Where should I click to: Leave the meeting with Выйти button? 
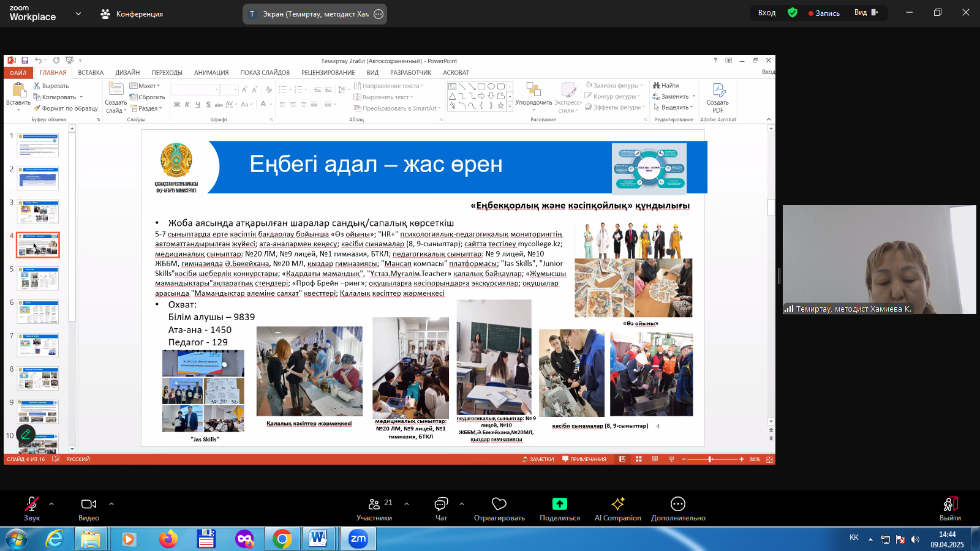pos(950,508)
